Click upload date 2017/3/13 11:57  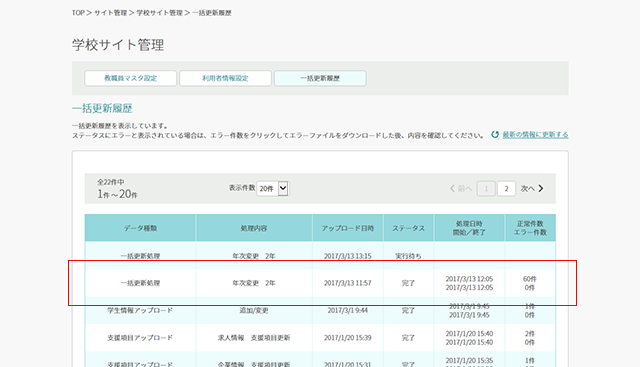348,283
